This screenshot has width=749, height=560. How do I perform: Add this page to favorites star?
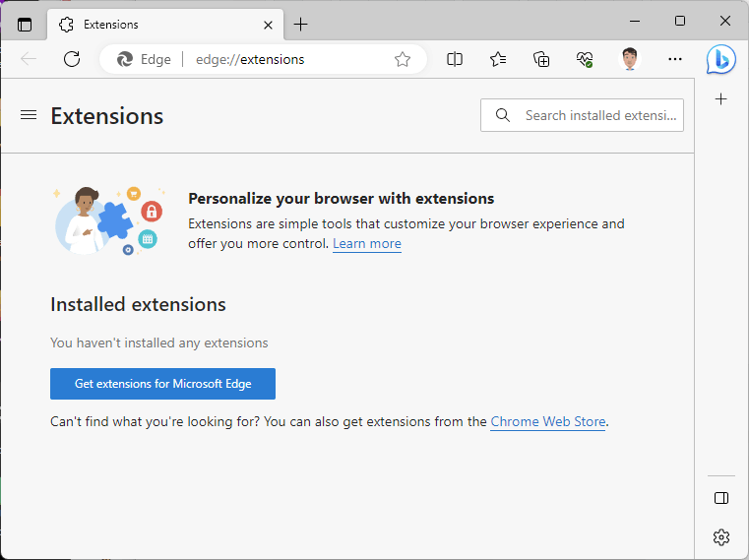pos(403,59)
